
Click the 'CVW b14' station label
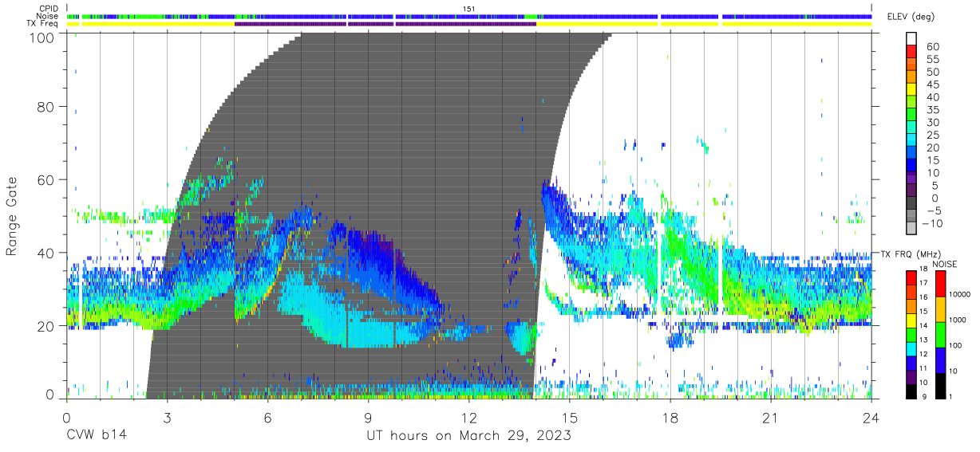pos(97,435)
